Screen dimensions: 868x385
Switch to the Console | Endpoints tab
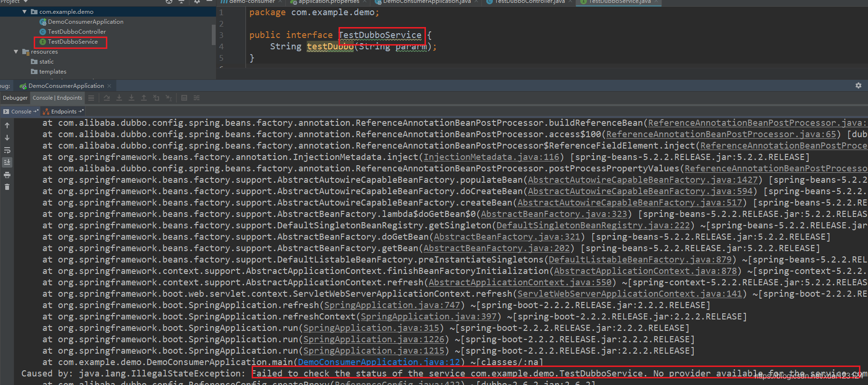point(57,98)
